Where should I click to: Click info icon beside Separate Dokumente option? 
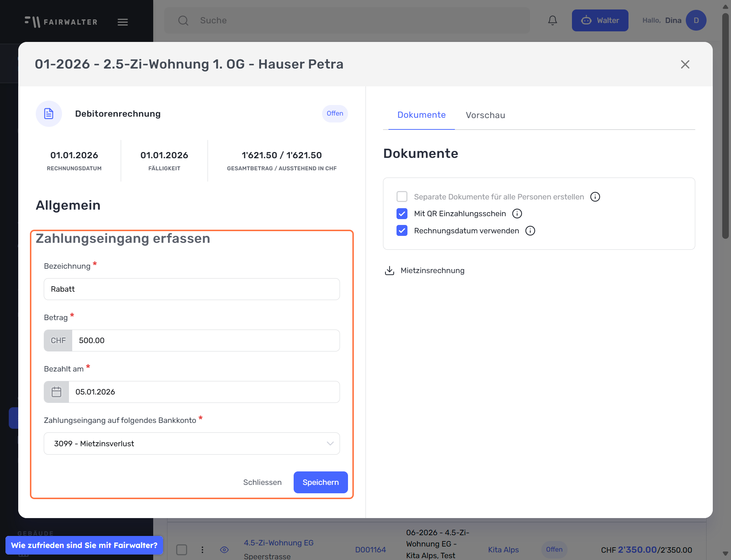(x=595, y=197)
